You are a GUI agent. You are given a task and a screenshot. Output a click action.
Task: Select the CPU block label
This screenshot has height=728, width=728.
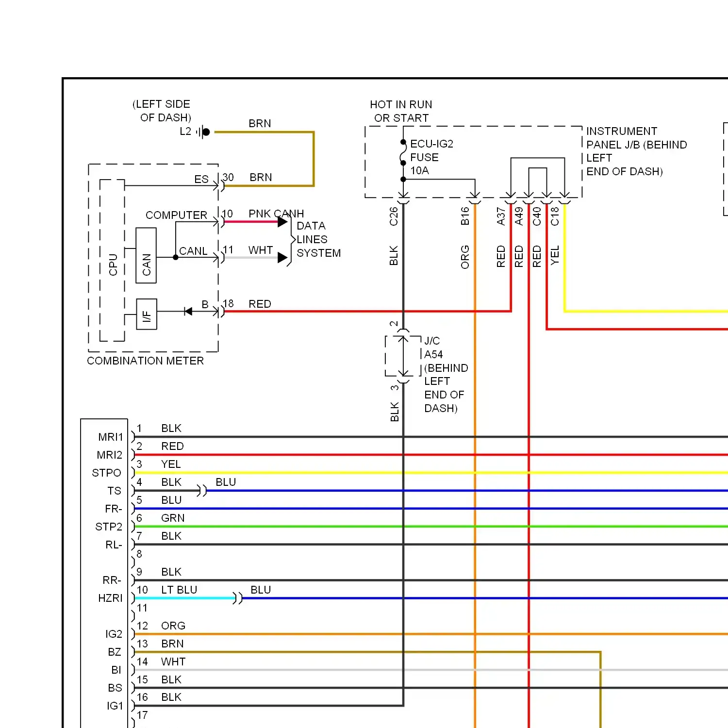113,265
